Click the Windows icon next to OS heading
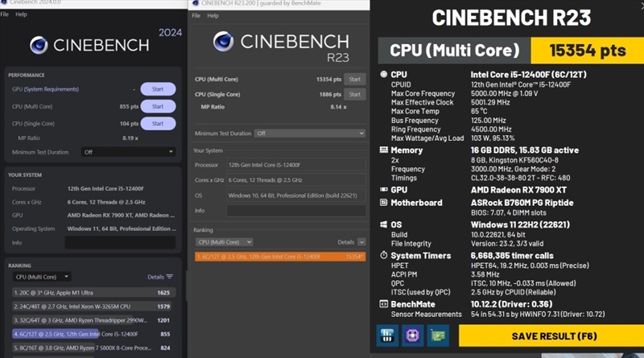 pyautogui.click(x=383, y=224)
